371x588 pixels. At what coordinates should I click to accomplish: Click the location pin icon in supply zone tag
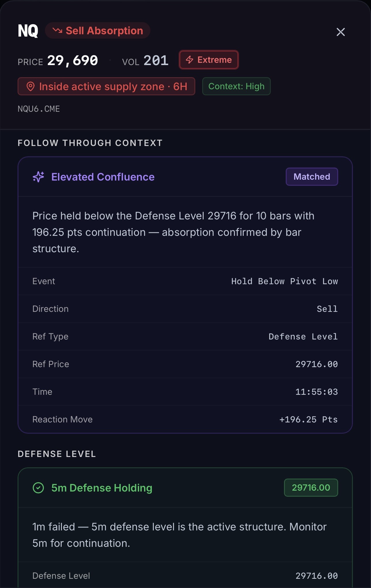[x=31, y=86]
